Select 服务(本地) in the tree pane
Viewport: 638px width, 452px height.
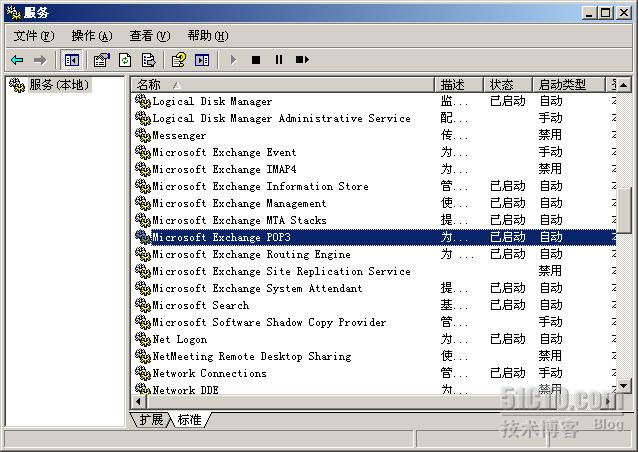pyautogui.click(x=59, y=85)
